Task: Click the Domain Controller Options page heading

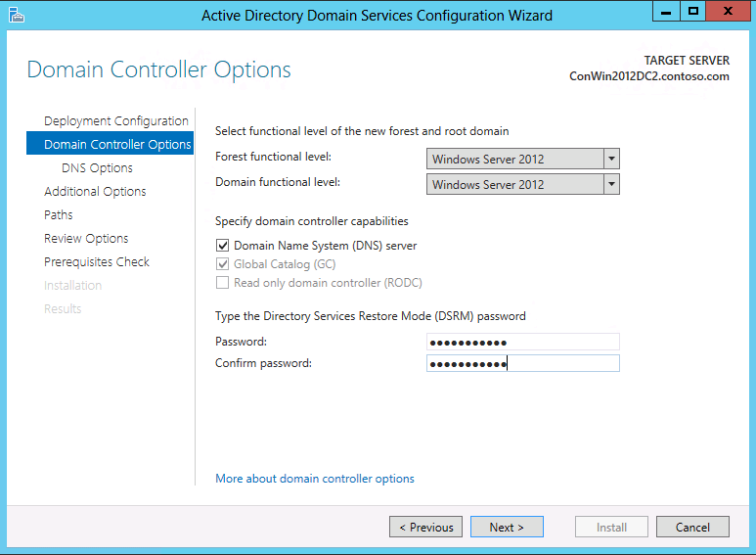Action: pos(158,69)
